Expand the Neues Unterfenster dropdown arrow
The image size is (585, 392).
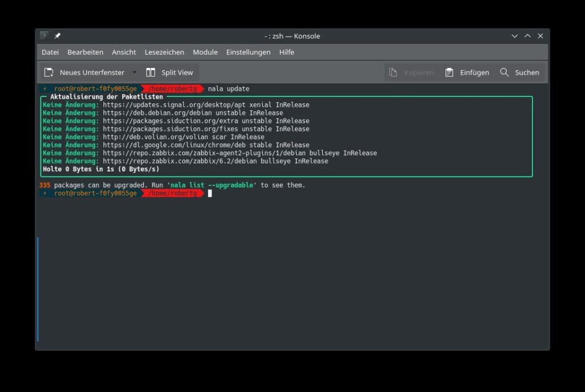134,72
